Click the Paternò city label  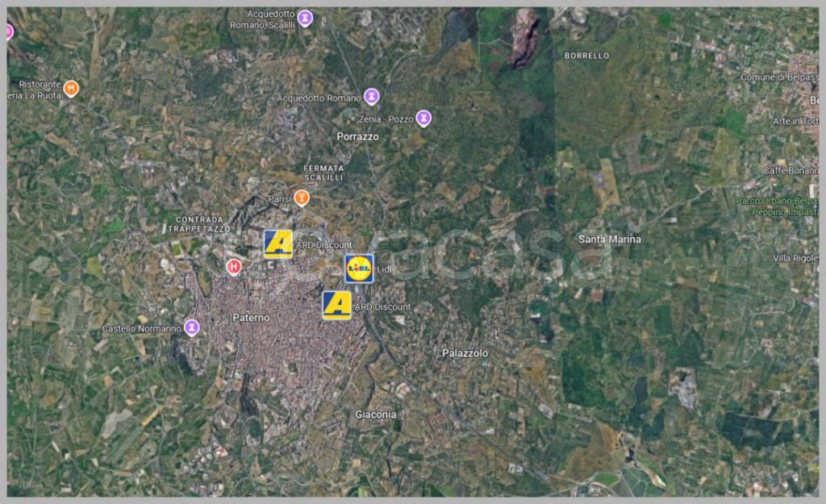(x=251, y=318)
